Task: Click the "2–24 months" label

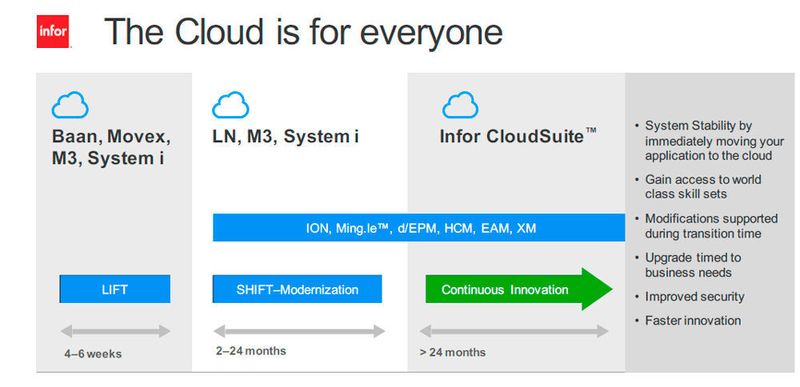Action: point(251,351)
